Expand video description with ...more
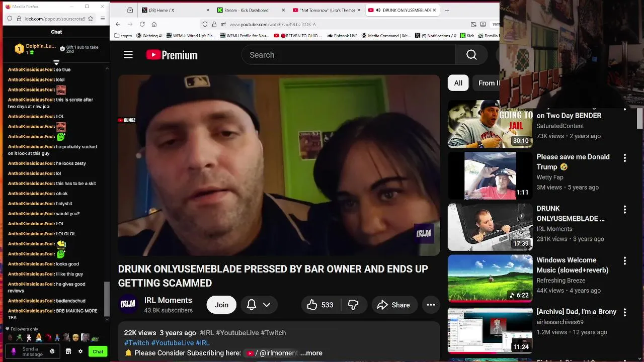This screenshot has width=644, height=362. pos(311,353)
